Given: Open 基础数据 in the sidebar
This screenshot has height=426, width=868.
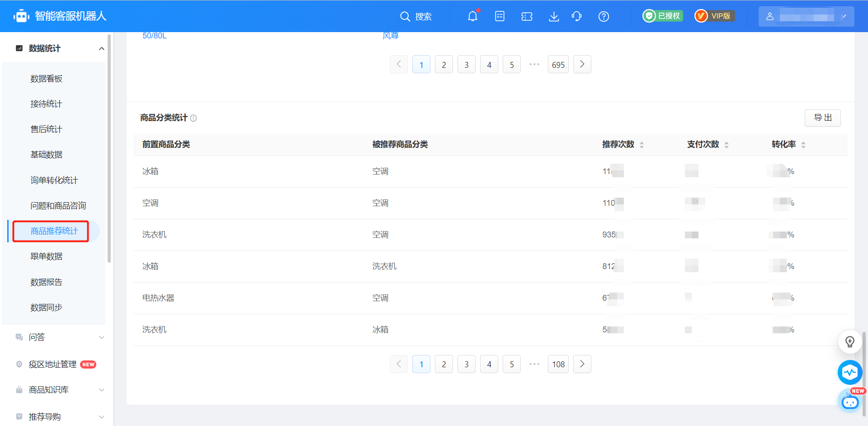Looking at the screenshot, I should click(46, 155).
